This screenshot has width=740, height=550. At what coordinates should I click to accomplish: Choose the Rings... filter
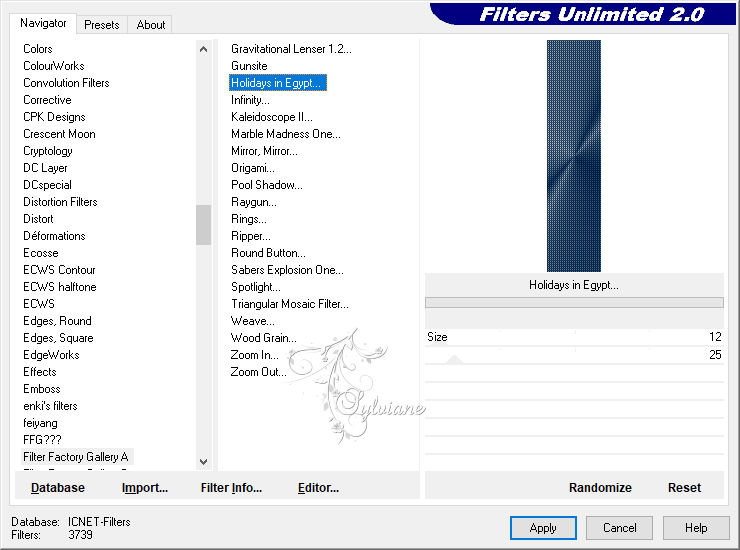pos(249,219)
